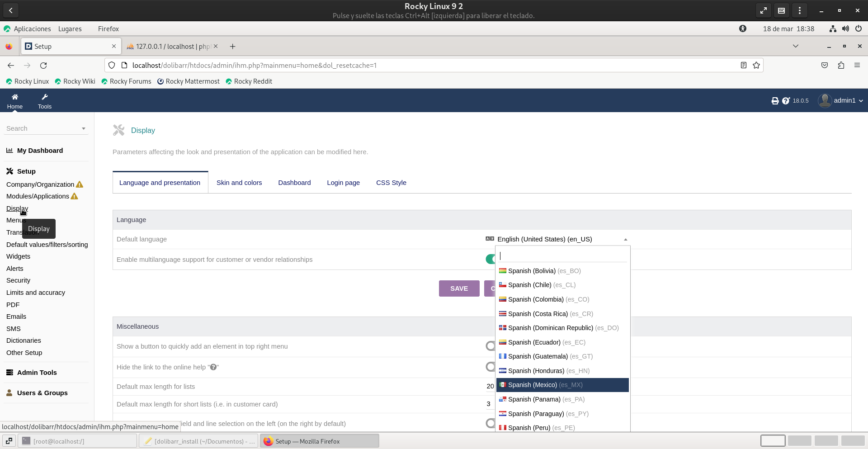Screen dimensions: 868x449
Task: Enable quick add button in top right menu
Action: click(x=491, y=346)
